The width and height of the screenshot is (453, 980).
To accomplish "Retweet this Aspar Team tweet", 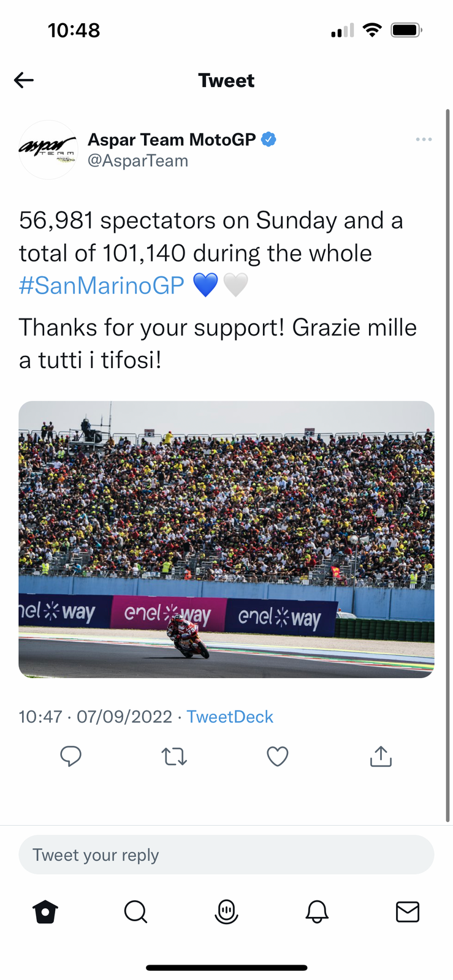I will [174, 757].
